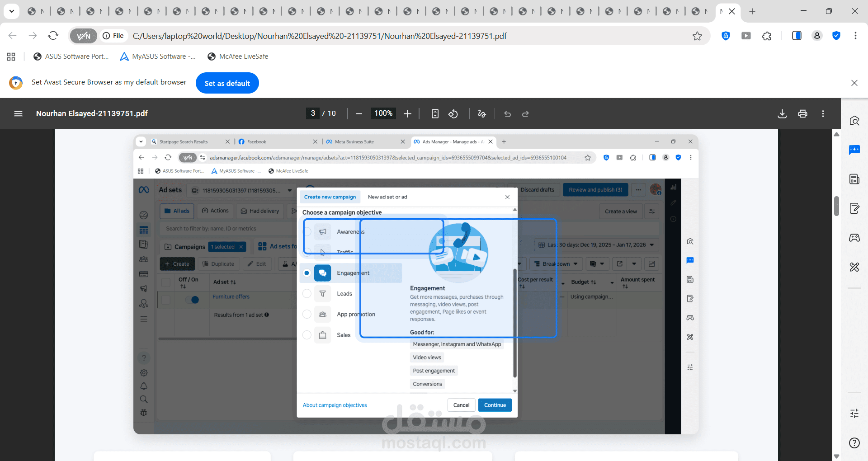Switch to New ad set or ad tab
The height and width of the screenshot is (461, 868).
coord(387,197)
